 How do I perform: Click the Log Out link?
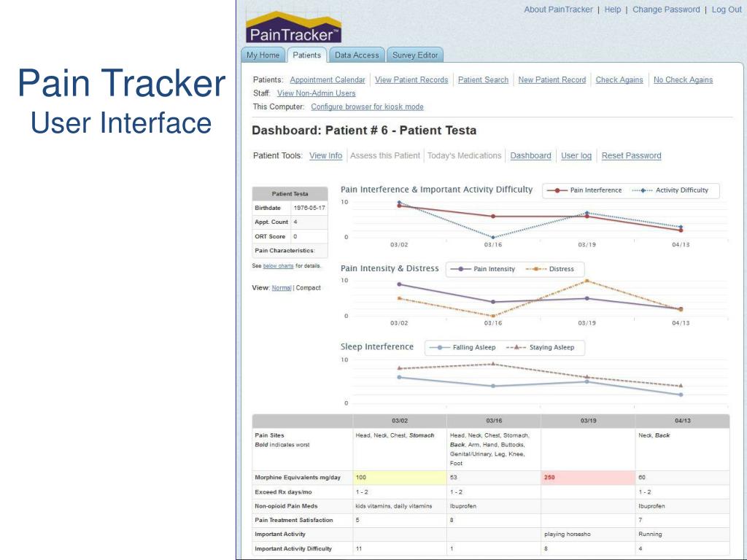[x=727, y=9]
